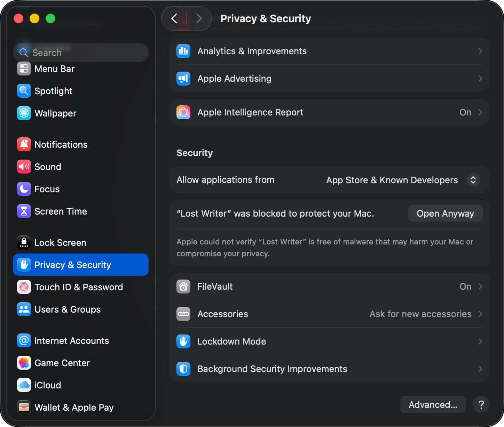504x427 pixels.
Task: Open the Lock Screen icon
Action: pos(24,243)
